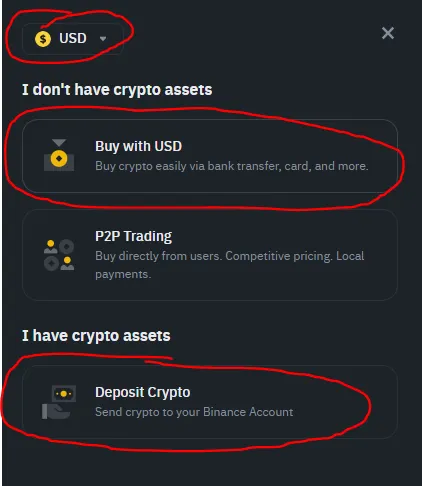Click the USD currency label text
The image size is (422, 486).
coord(73,38)
